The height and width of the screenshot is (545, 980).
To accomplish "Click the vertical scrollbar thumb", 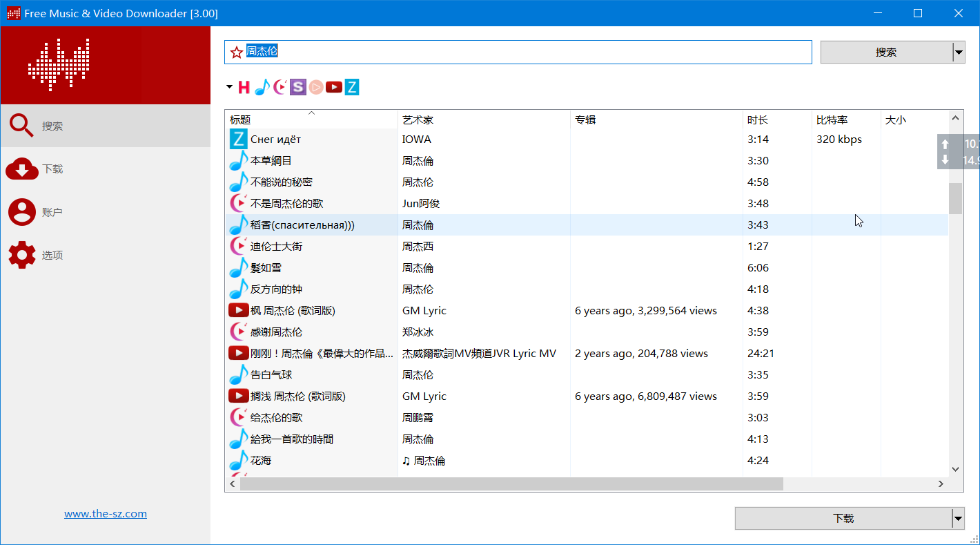I will coord(956,199).
